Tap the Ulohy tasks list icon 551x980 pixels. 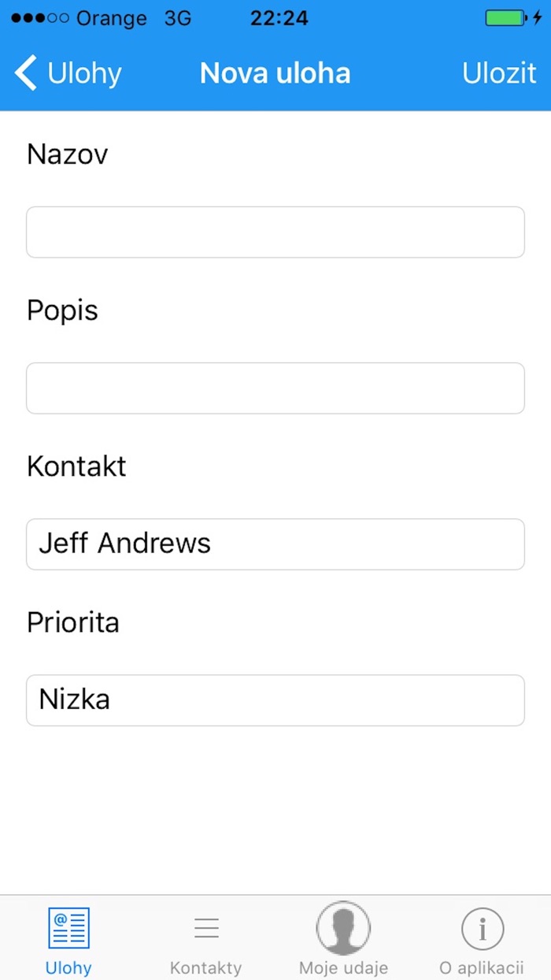(x=68, y=928)
